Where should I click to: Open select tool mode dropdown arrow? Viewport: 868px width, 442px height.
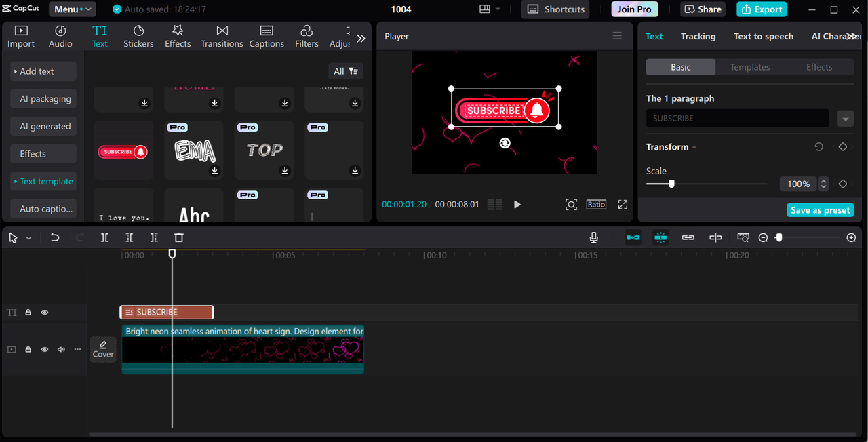(28, 238)
